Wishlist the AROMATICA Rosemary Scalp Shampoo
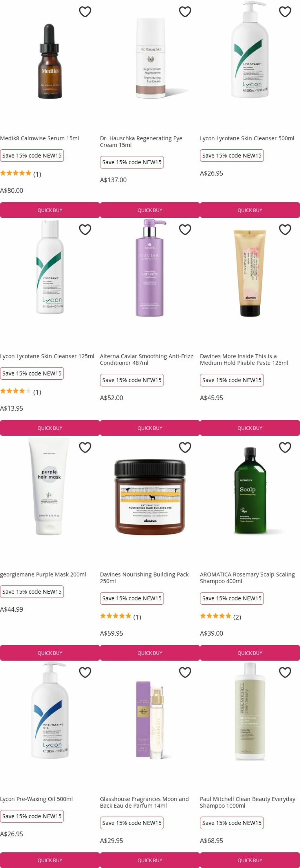Screen dimensions: 300x868 pos(285,448)
